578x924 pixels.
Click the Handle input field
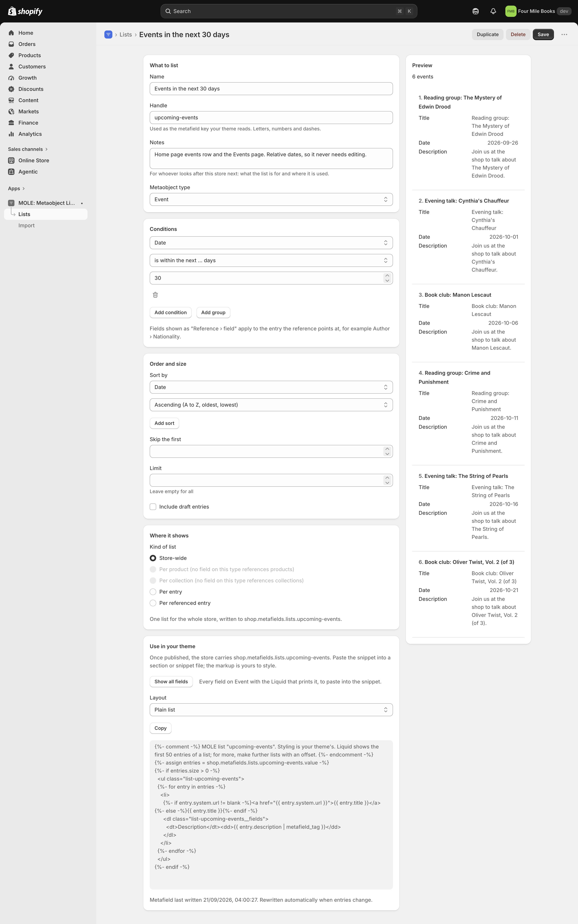[x=271, y=118]
